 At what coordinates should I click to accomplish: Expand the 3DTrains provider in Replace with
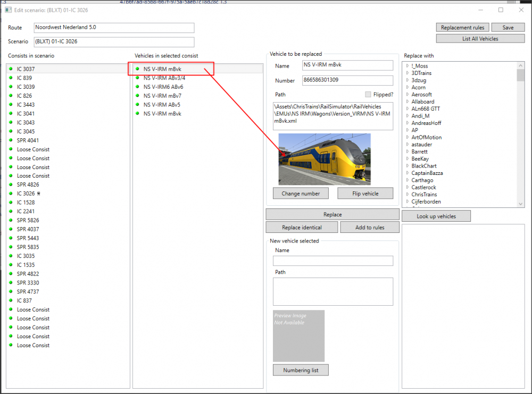pyautogui.click(x=408, y=73)
